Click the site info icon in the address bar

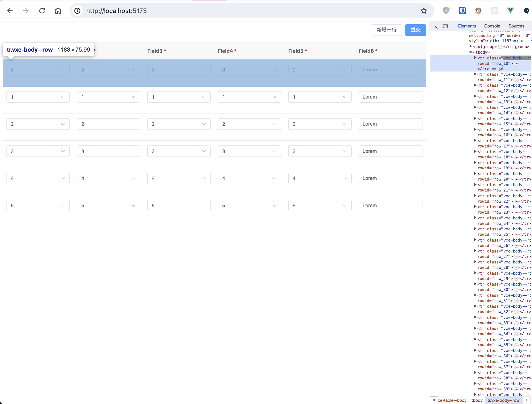(x=77, y=11)
